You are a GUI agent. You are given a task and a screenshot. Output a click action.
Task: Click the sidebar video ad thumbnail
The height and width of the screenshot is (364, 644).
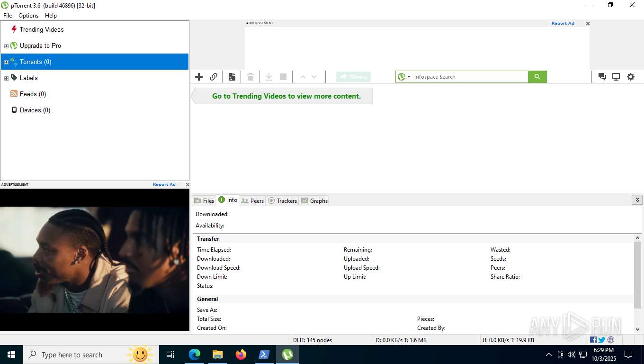point(95,260)
